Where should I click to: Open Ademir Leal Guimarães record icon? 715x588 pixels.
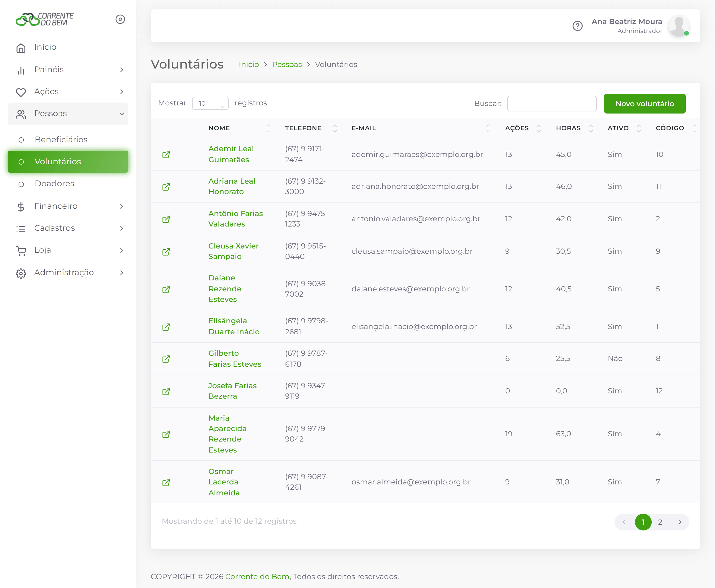[x=166, y=154]
